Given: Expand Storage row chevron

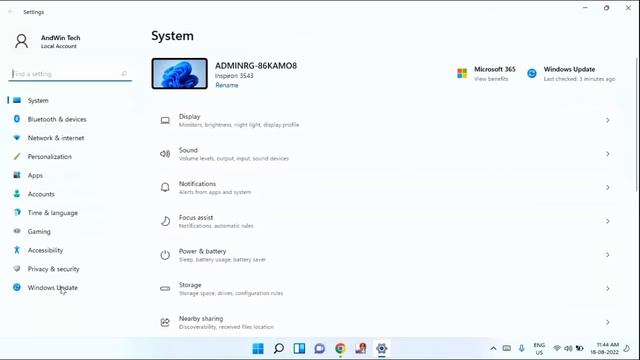Looking at the screenshot, I should pyautogui.click(x=608, y=289).
